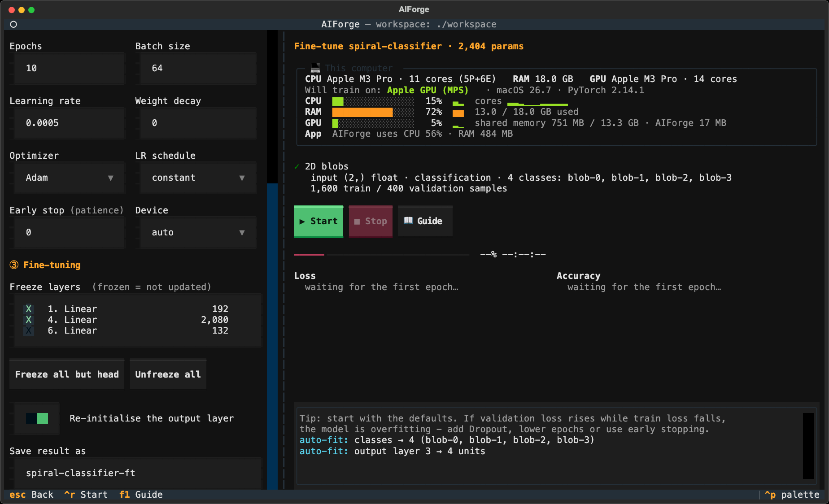Click the green checkmark next to 2D blobs
Viewport: 829px width, 504px height.
pos(297,167)
